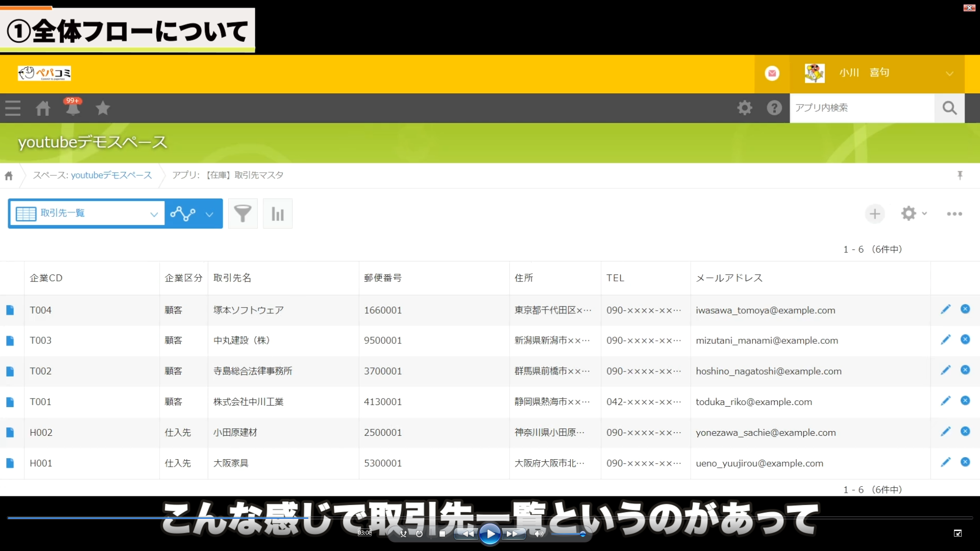This screenshot has height=551, width=980.
Task: Add a new record with plus icon
Action: [x=875, y=214]
